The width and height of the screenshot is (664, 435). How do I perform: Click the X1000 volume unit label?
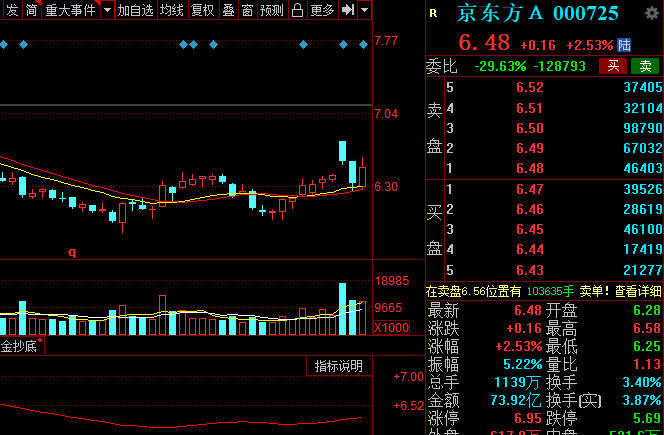coord(392,327)
